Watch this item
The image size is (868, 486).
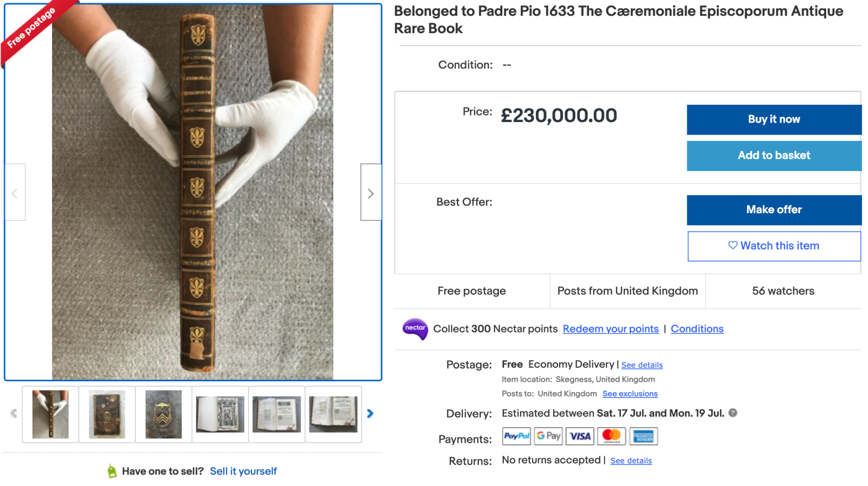pos(774,246)
